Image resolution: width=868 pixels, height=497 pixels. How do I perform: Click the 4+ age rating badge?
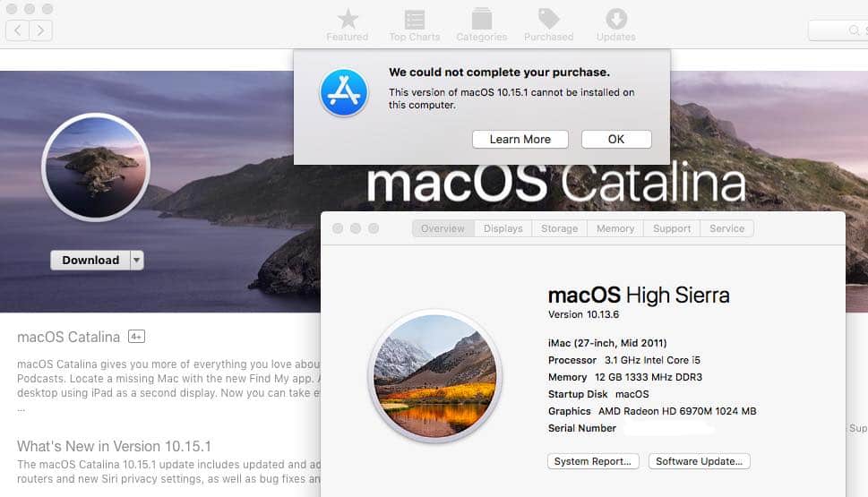tap(137, 337)
